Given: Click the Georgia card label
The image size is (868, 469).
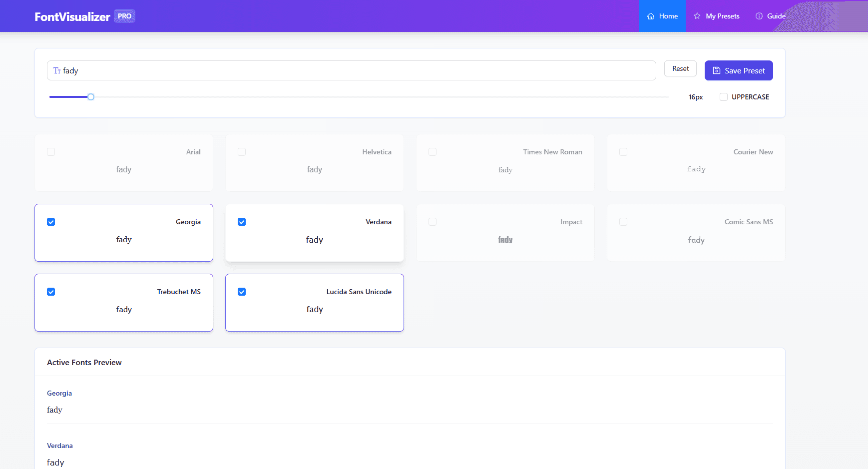Looking at the screenshot, I should [188, 222].
